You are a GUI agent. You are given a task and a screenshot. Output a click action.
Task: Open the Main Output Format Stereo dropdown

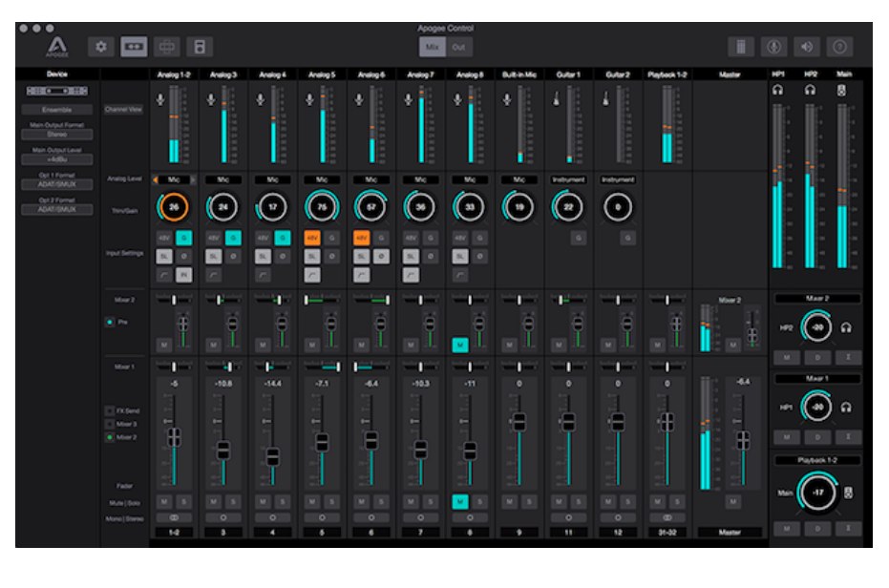click(x=58, y=135)
